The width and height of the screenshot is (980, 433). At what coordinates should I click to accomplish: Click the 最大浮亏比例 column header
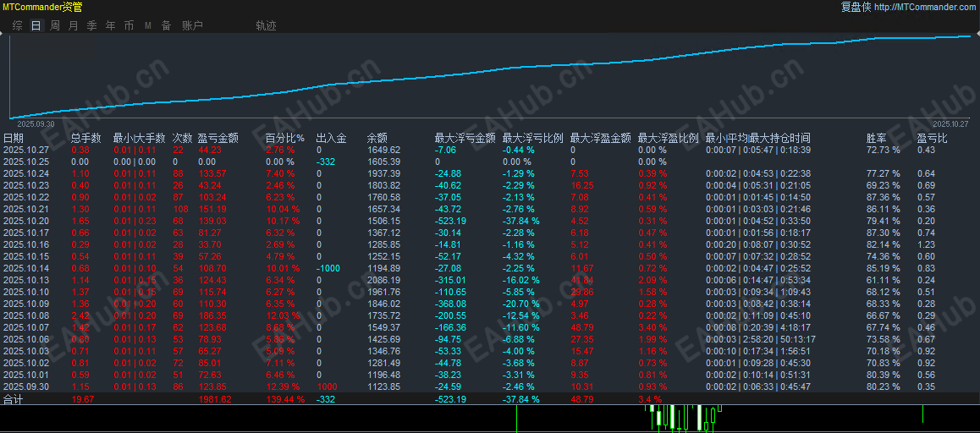533,138
